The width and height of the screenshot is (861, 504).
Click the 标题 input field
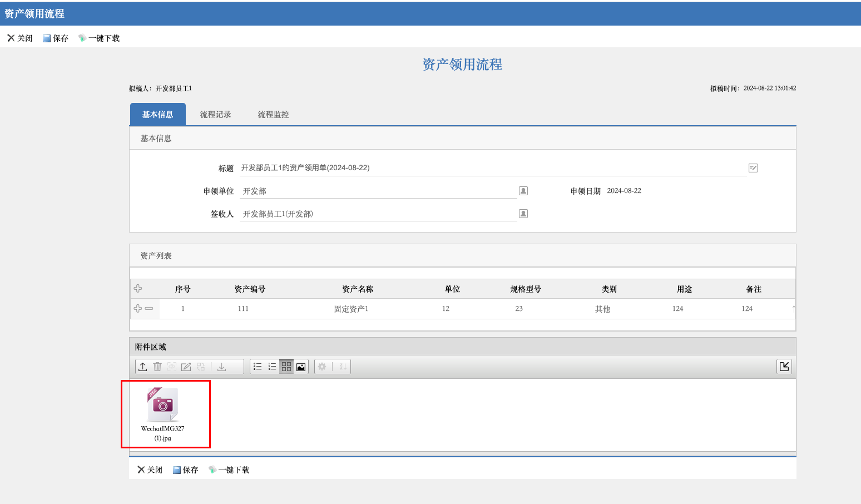(x=493, y=168)
